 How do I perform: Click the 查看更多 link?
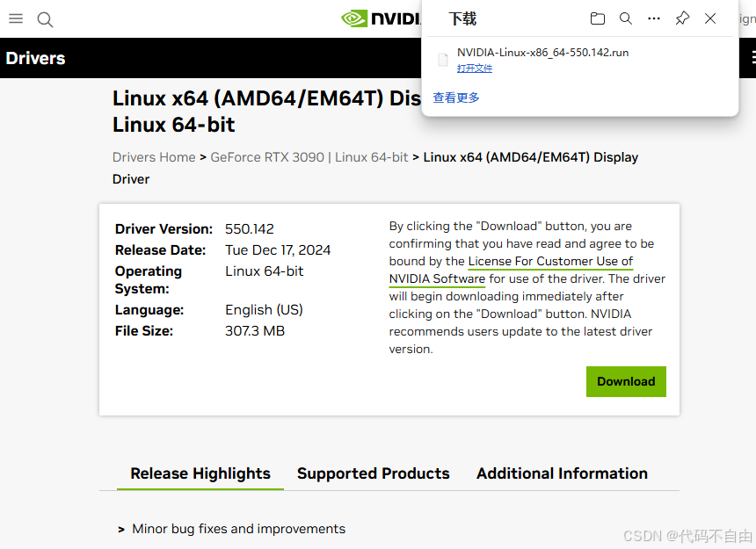(x=456, y=98)
